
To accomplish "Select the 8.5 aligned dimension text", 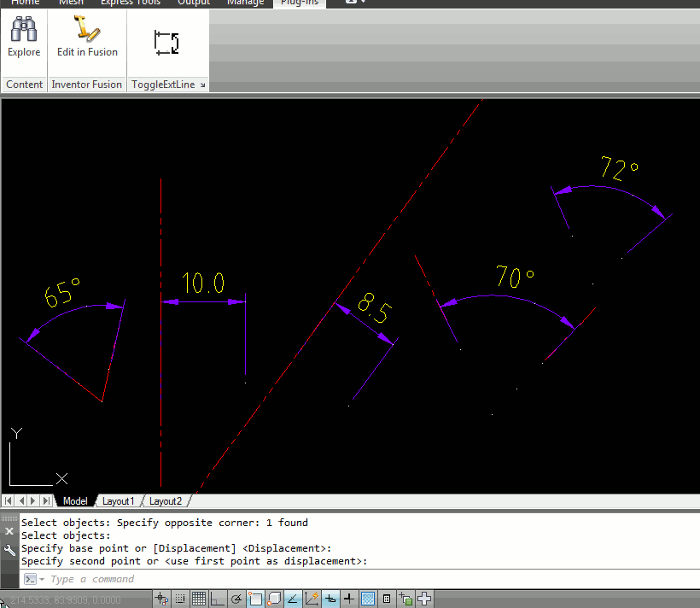I will tap(375, 307).
